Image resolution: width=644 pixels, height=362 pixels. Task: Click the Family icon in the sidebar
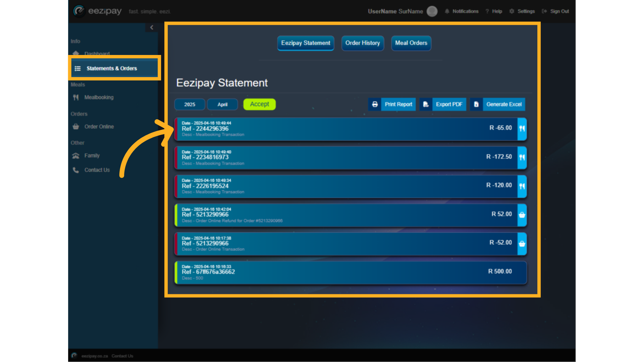click(x=76, y=156)
